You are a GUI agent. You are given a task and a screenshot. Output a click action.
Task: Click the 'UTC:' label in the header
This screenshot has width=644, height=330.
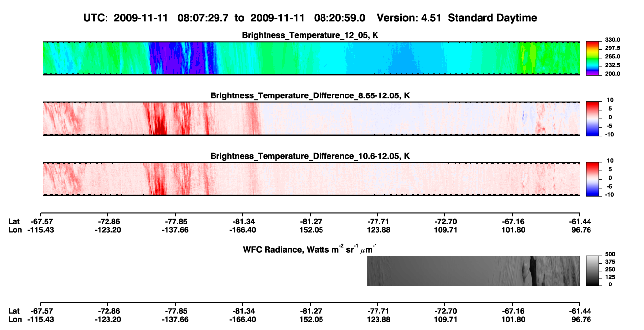tap(97, 18)
